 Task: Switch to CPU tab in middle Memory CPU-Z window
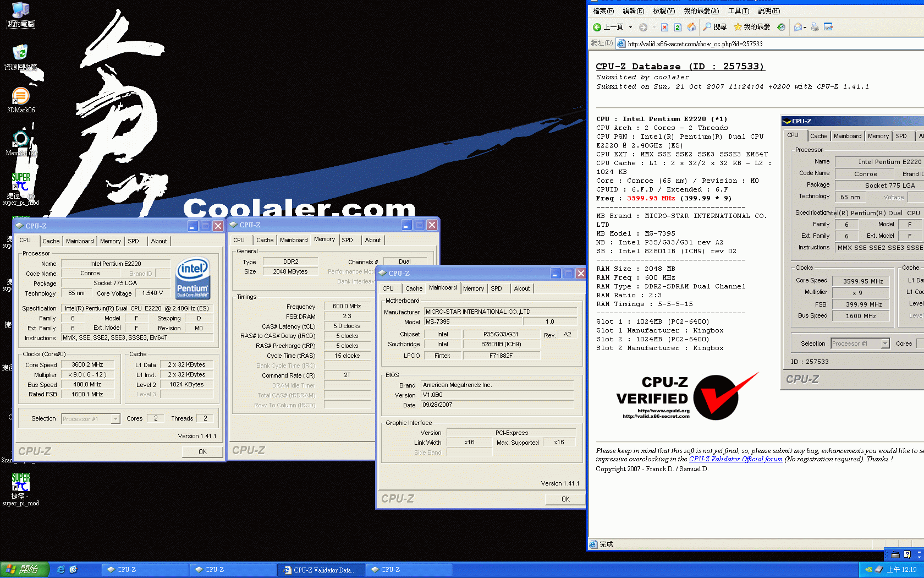[239, 240]
